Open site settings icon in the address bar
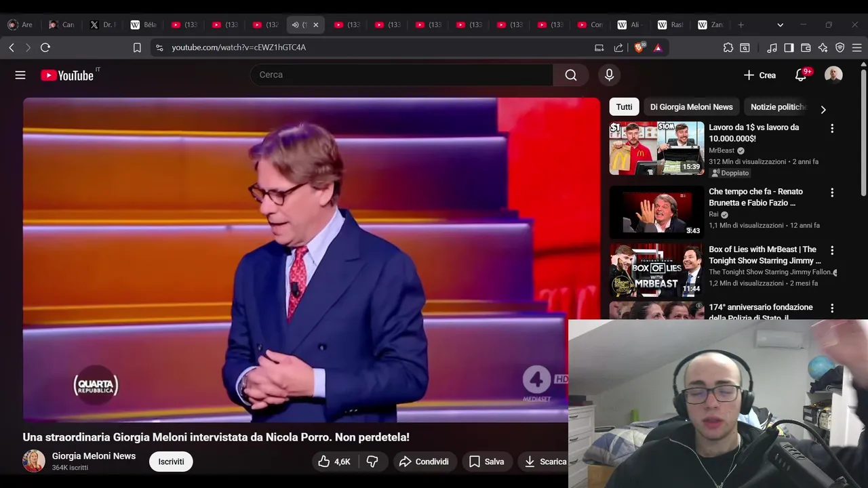This screenshot has width=868, height=488. coord(159,47)
